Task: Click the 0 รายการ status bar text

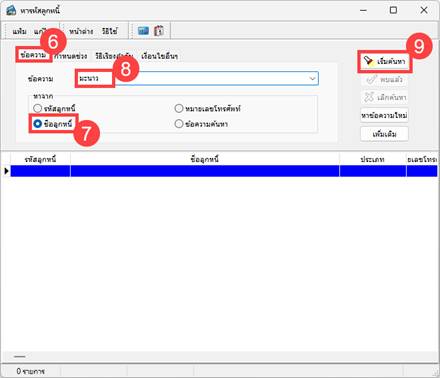Action: [30, 371]
